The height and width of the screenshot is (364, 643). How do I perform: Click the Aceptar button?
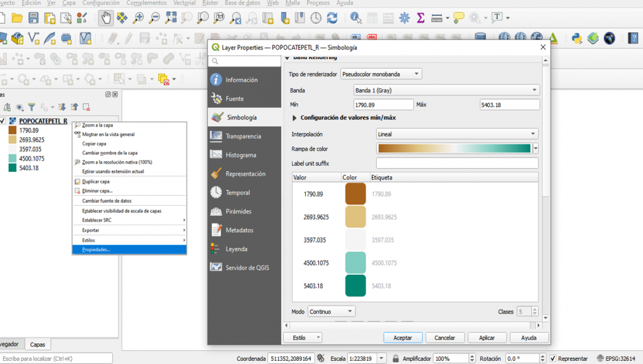click(x=403, y=338)
